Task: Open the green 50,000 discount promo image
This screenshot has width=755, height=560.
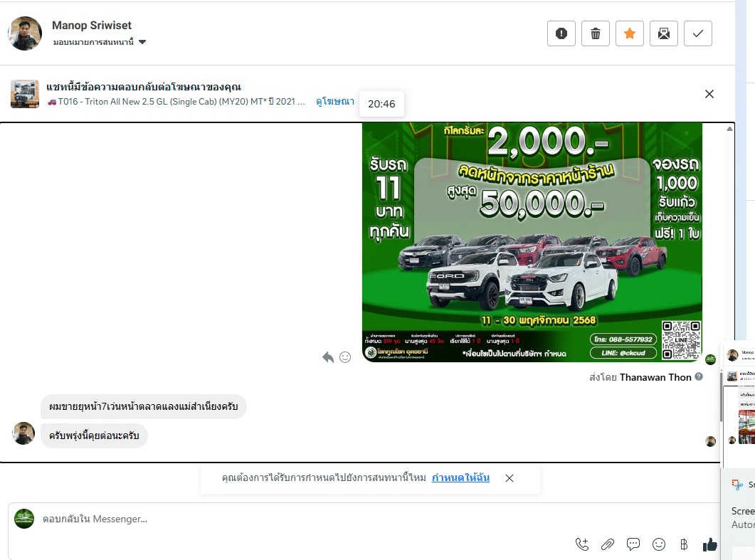Action: [x=532, y=242]
